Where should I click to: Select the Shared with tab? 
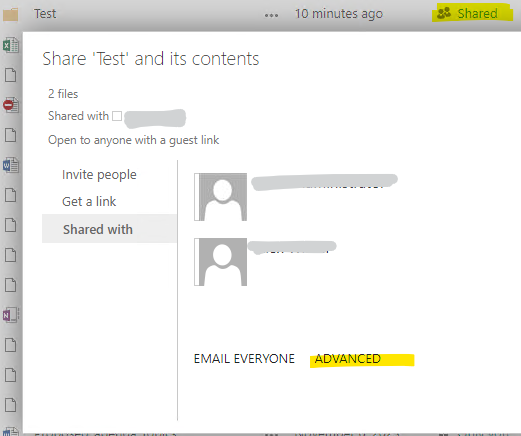pyautogui.click(x=109, y=229)
